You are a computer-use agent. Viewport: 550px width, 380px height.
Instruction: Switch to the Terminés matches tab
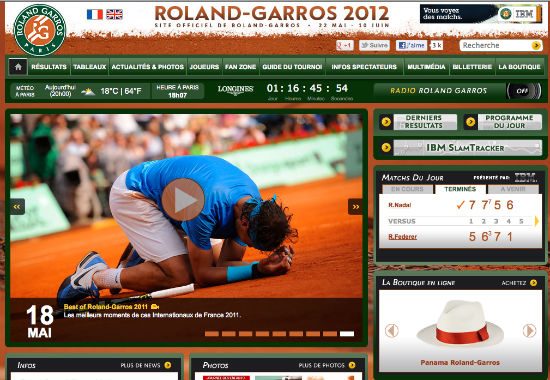pyautogui.click(x=460, y=189)
